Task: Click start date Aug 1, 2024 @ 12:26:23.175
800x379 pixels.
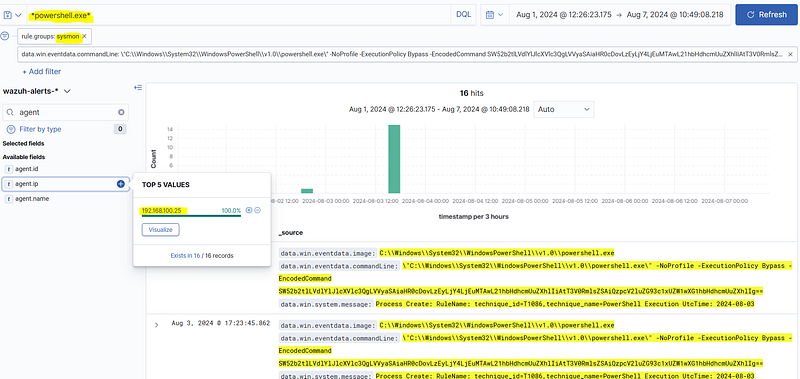Action: pos(564,15)
